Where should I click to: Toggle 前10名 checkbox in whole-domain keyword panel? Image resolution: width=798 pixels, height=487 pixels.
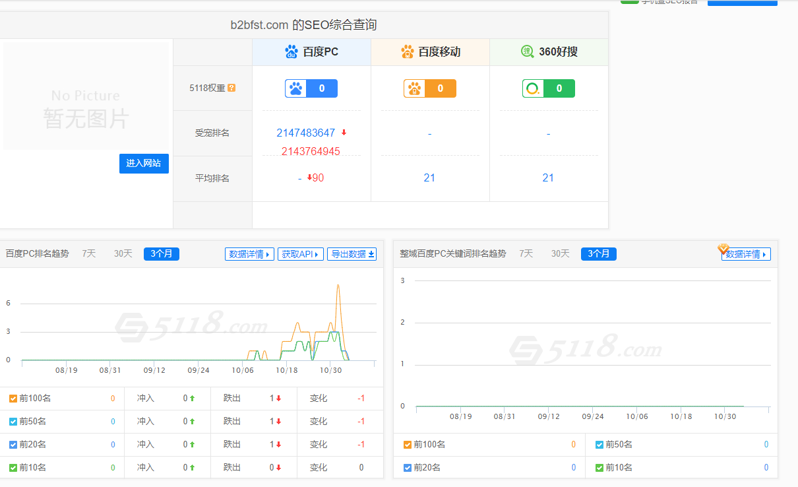point(599,468)
